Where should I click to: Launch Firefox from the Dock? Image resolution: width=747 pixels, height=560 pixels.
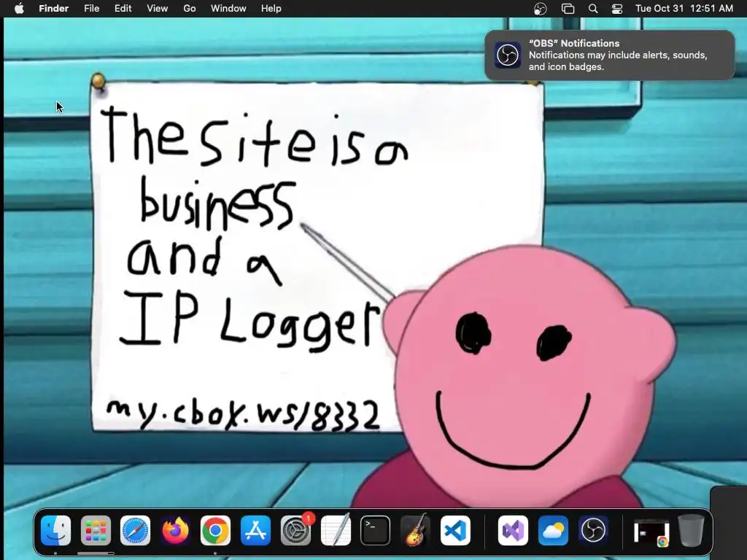point(175,531)
